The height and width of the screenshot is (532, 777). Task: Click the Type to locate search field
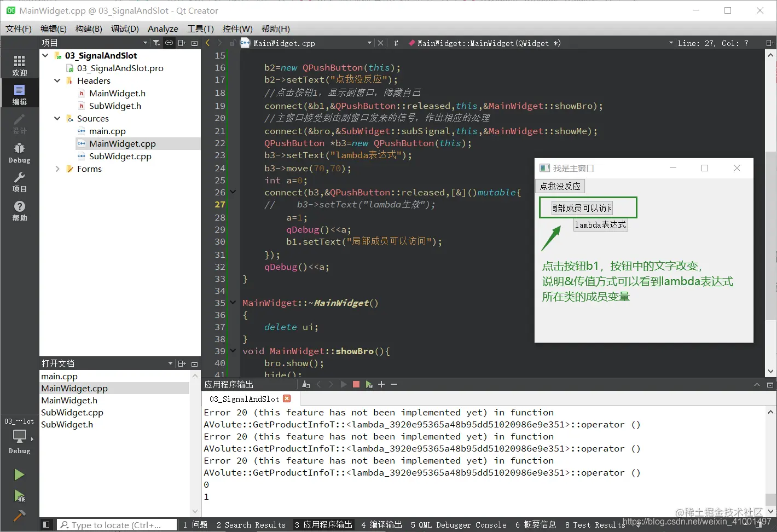[x=117, y=524]
